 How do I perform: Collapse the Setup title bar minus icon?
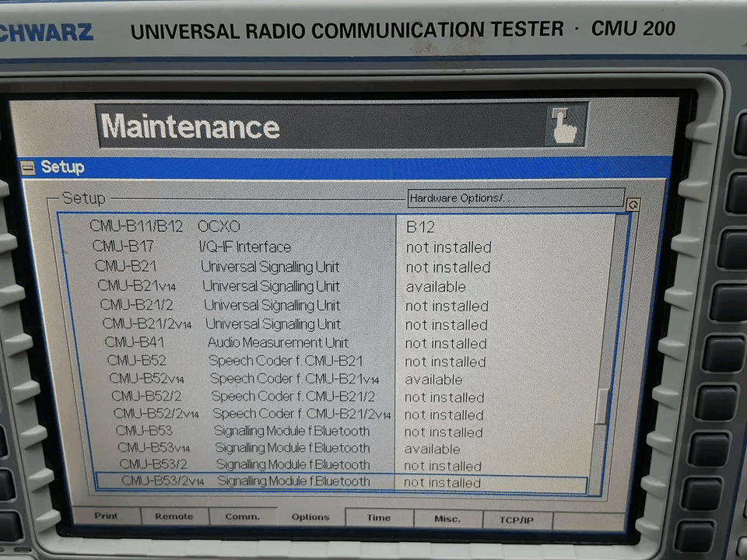point(28,168)
